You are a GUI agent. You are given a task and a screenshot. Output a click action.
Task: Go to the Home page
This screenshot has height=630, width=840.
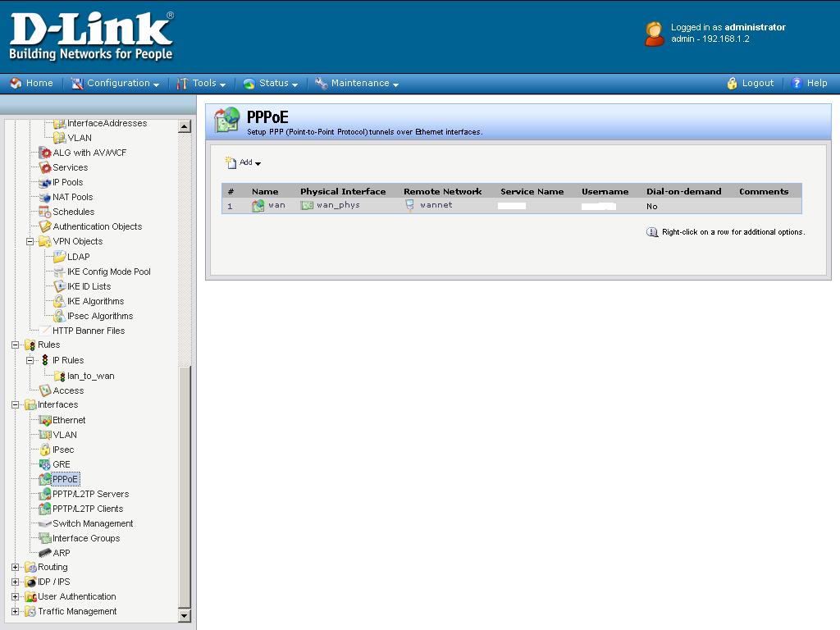click(x=39, y=83)
